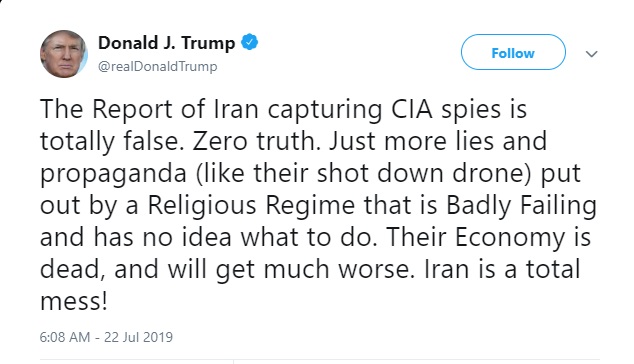The height and width of the screenshot is (364, 634).
Task: Click the 22 Jul 2019 date
Action: [x=138, y=337]
